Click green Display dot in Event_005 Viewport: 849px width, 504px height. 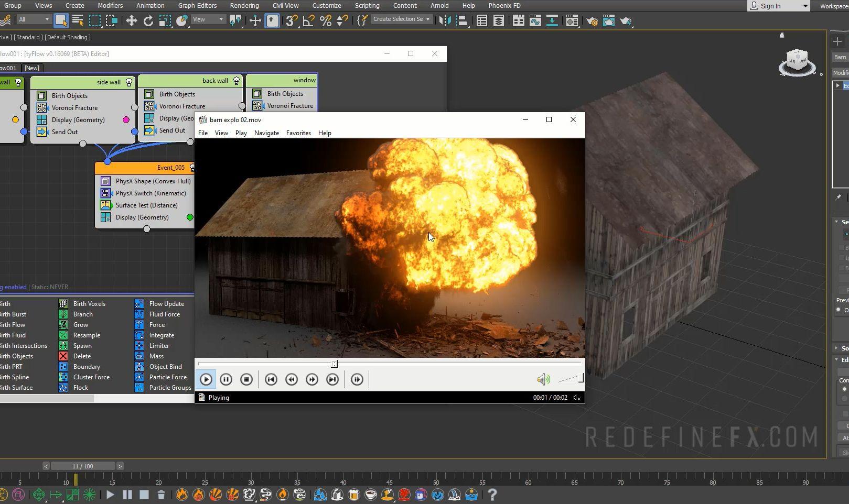190,217
